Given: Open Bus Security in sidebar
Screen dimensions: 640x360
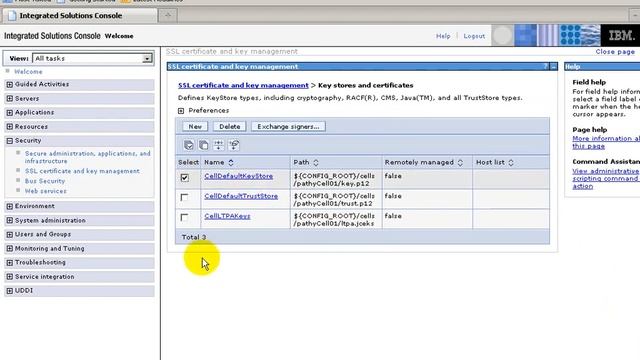Looking at the screenshot, I should (45, 181).
